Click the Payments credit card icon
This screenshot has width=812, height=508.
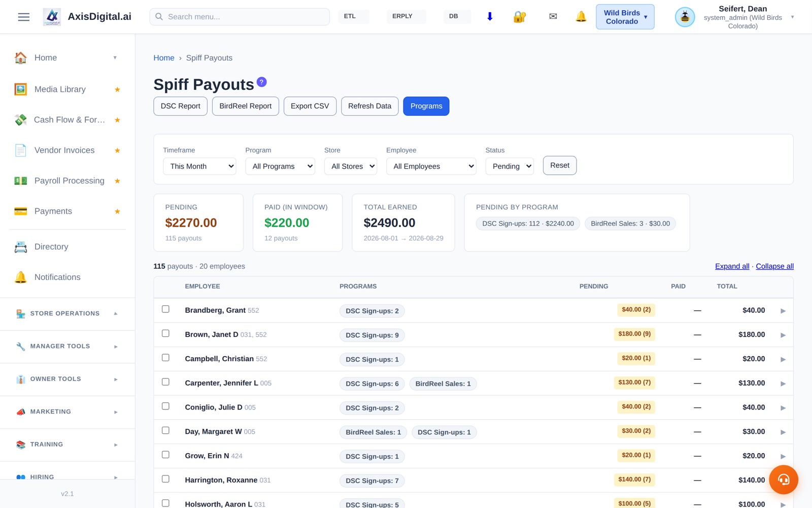[x=21, y=211]
